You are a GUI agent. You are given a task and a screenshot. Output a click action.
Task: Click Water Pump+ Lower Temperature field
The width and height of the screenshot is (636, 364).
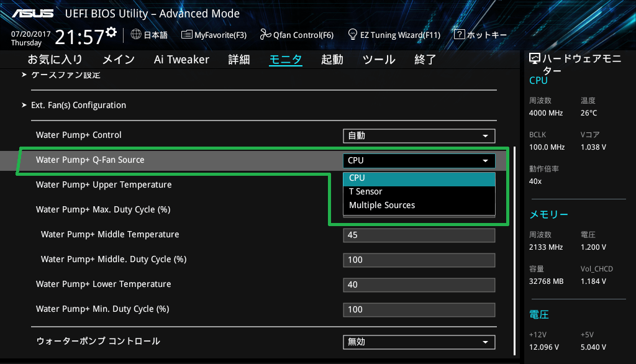point(419,285)
